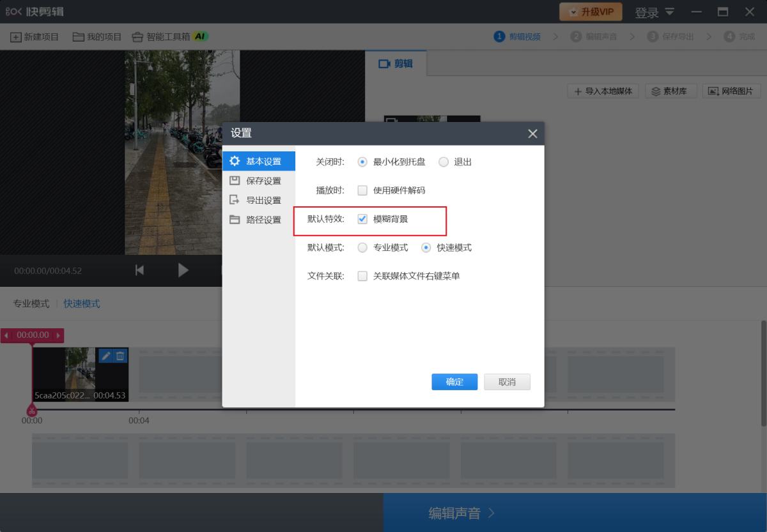Click the imported media thumbnail in 剪辑 panel
The width and height of the screenshot is (767, 532).
(432, 119)
